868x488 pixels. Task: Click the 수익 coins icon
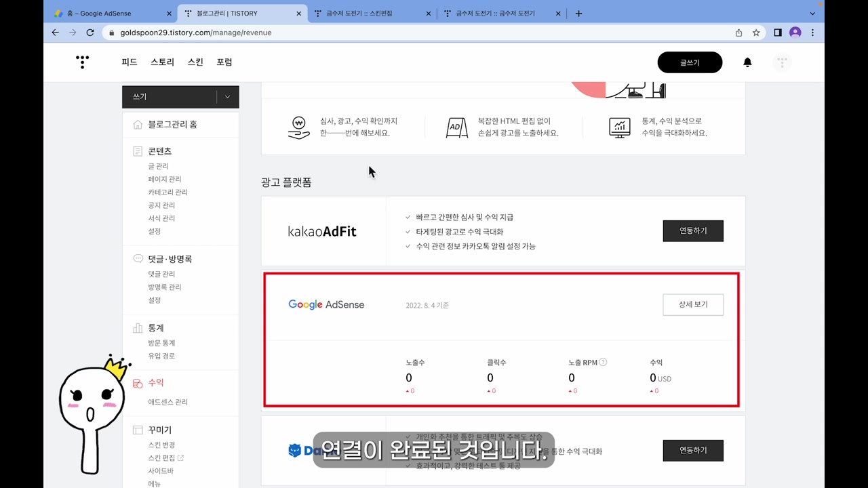coord(138,383)
